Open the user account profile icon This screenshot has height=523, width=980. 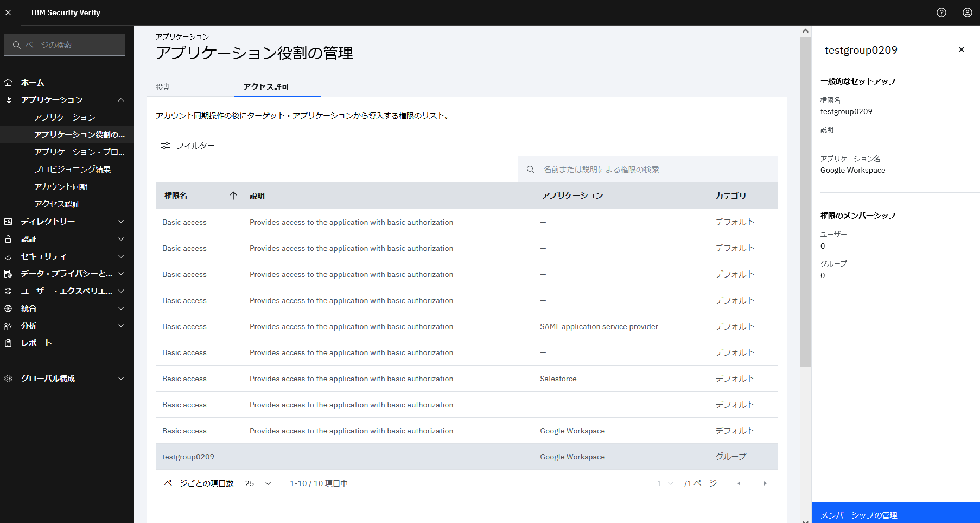968,12
